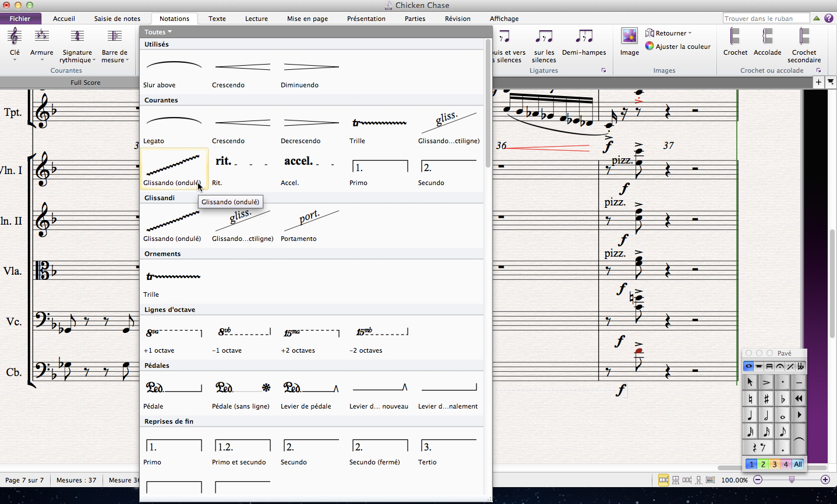The width and height of the screenshot is (837, 504).
Task: Click the Trouver dans le ruban search field
Action: pos(765,19)
